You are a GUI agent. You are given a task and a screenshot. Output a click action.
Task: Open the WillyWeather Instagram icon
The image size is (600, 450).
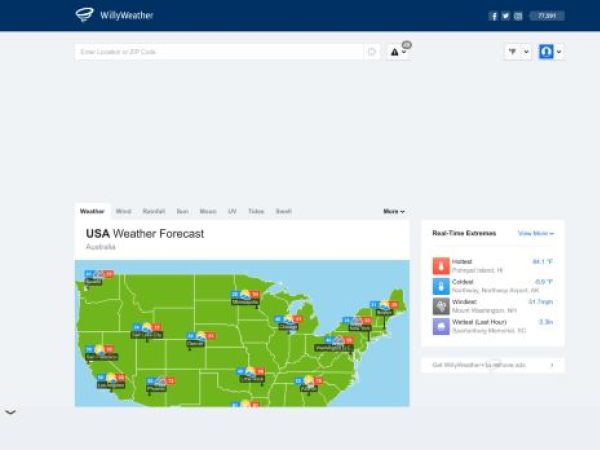(x=518, y=16)
